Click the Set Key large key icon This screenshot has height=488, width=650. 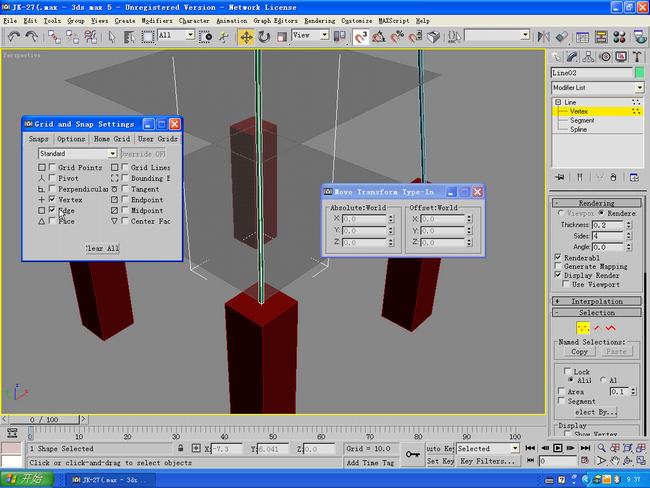point(412,454)
